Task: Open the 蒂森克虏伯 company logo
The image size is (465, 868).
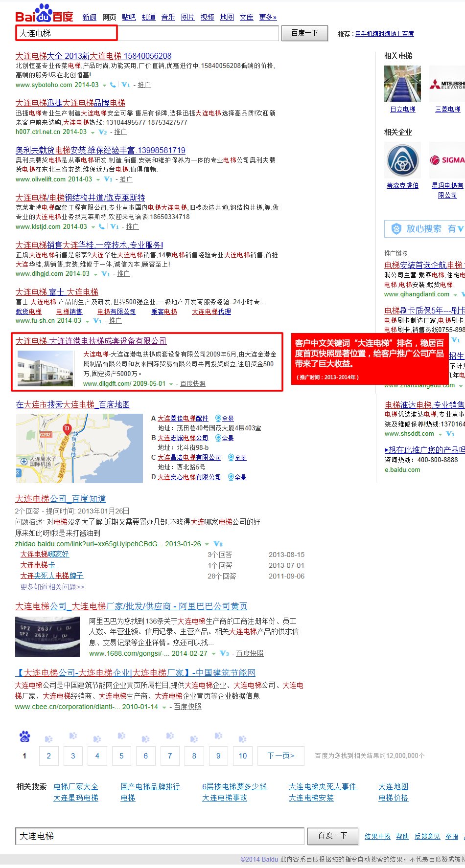Action: [x=402, y=160]
